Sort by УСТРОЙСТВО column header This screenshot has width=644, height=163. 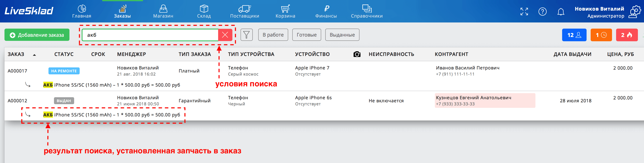click(312, 54)
